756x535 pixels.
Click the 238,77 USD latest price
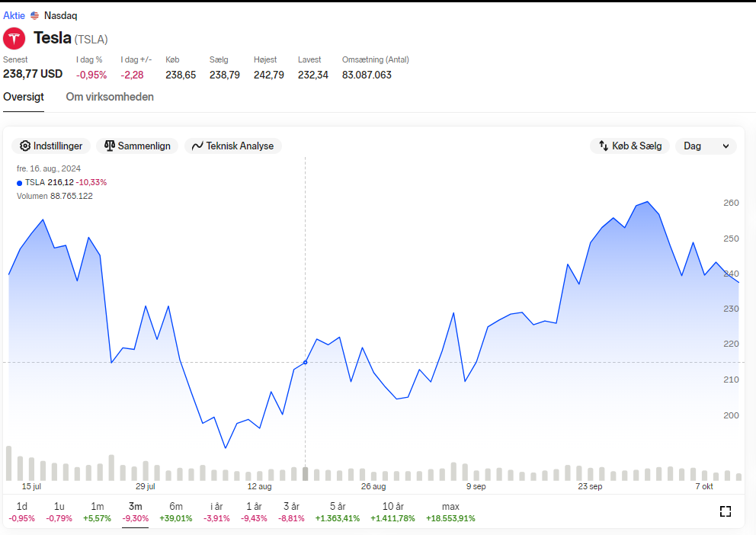(33, 74)
